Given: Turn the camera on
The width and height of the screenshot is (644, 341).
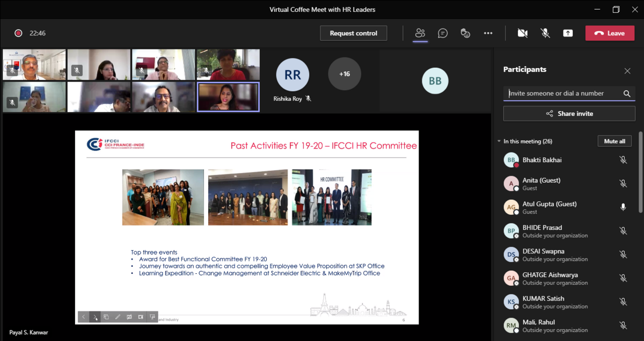Looking at the screenshot, I should coord(522,33).
